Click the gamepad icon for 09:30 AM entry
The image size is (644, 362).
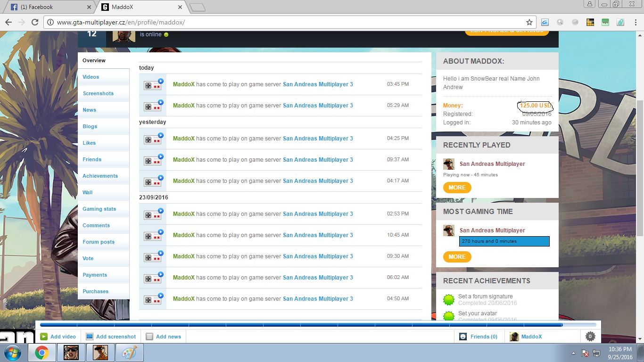click(153, 256)
